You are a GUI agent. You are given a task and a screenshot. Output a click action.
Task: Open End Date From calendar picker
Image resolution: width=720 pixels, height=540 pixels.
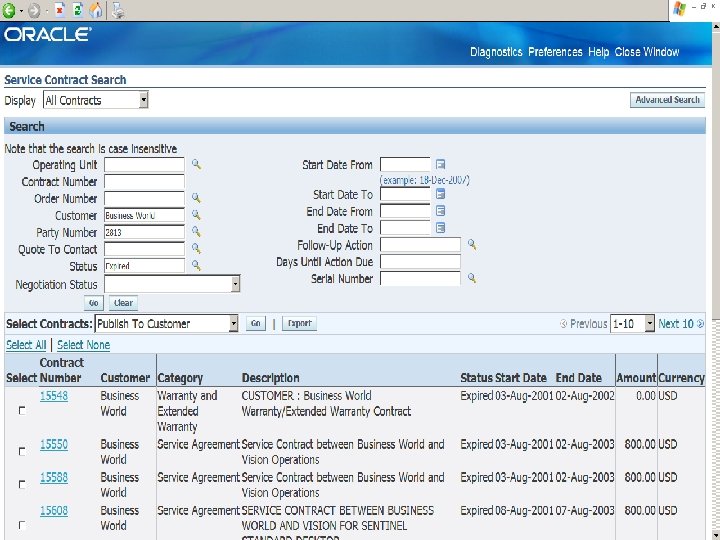coord(440,211)
